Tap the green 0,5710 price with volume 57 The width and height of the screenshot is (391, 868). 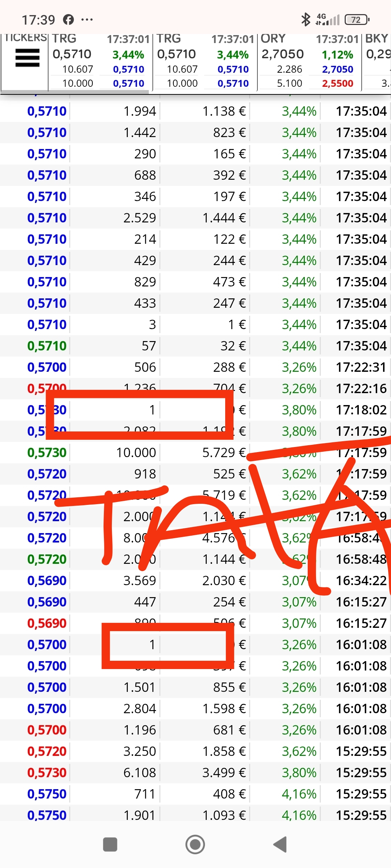tap(47, 346)
